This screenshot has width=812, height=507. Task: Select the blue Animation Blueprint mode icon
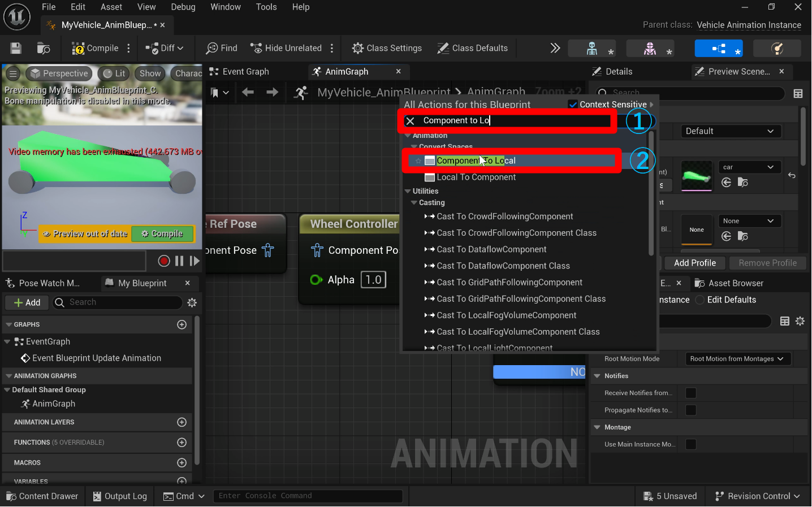pyautogui.click(x=719, y=49)
